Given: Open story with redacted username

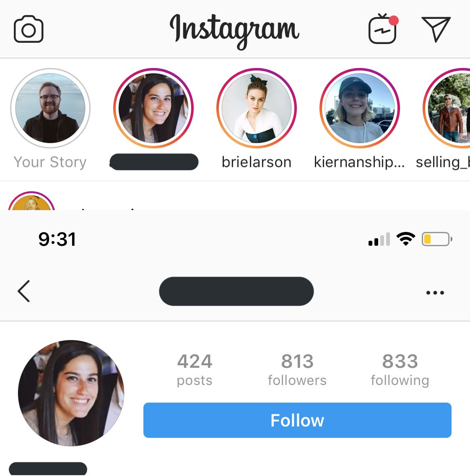Looking at the screenshot, I should pyautogui.click(x=153, y=108).
